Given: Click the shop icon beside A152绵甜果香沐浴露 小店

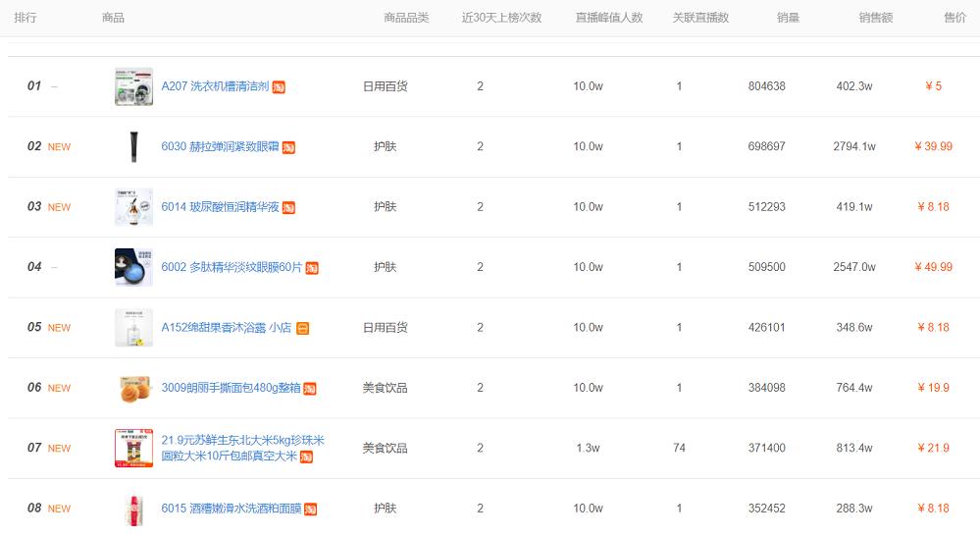Looking at the screenshot, I should (302, 328).
